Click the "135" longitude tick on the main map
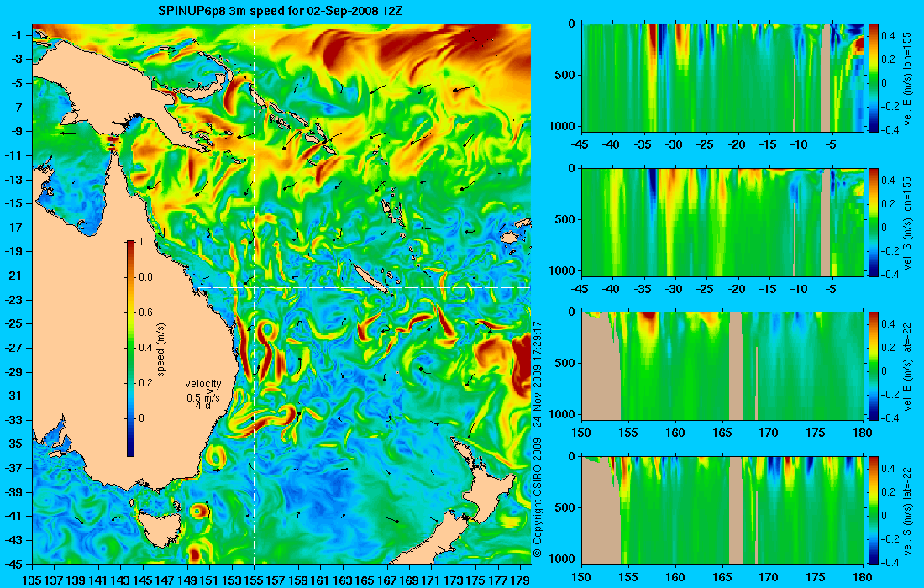Screen dimensions: 924x588 click(x=32, y=580)
